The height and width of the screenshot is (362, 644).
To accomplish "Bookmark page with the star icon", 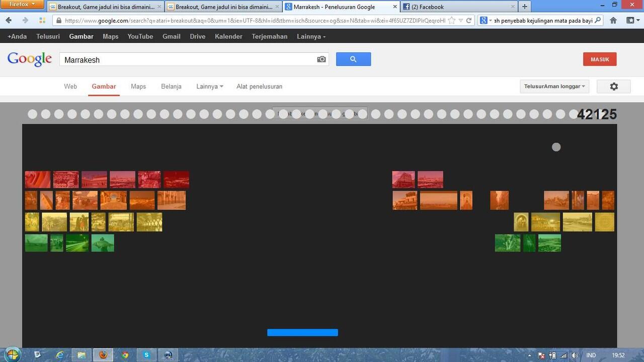I will (x=452, y=21).
